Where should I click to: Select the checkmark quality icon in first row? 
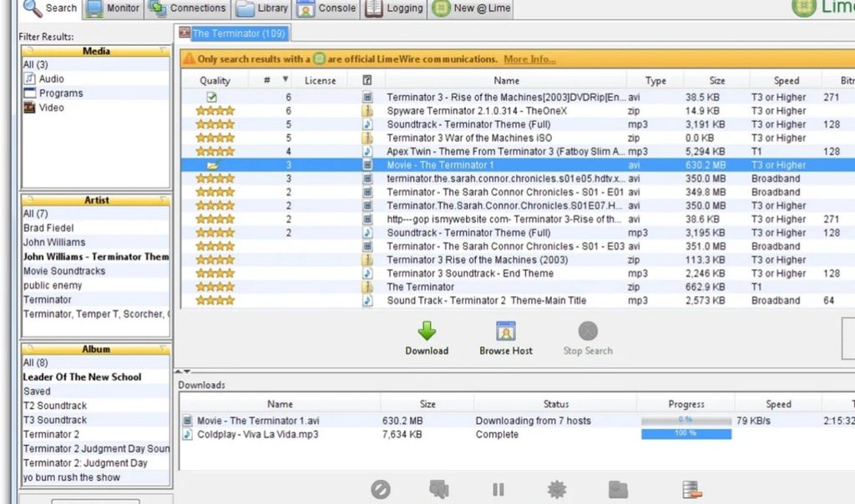[212, 98]
